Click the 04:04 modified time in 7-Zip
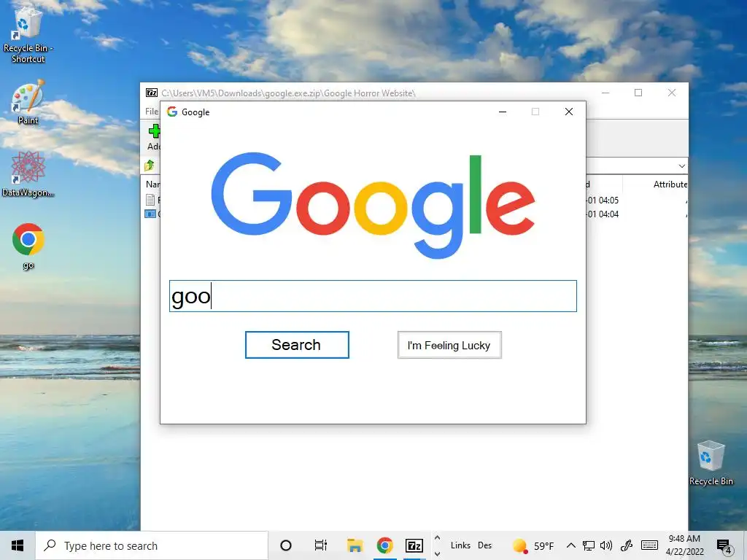The width and height of the screenshot is (747, 560). point(602,214)
